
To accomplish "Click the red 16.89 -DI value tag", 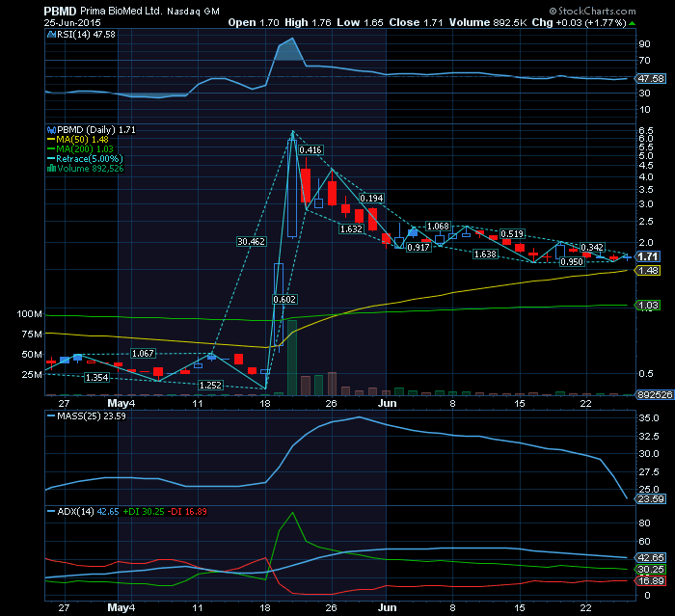I will pyautogui.click(x=651, y=581).
